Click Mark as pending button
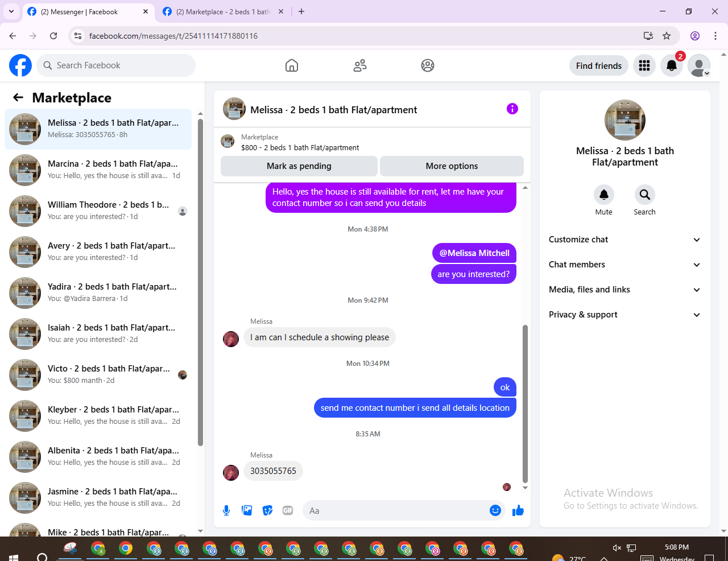 pyautogui.click(x=299, y=166)
